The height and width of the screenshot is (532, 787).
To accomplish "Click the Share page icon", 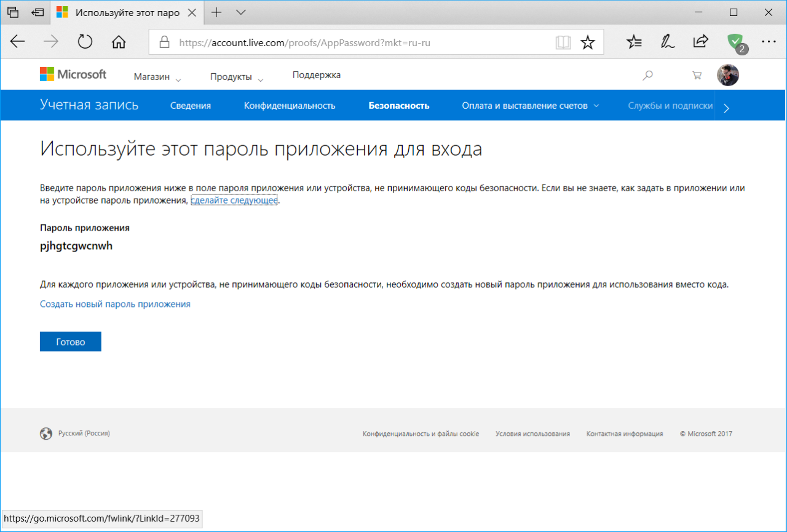I will click(x=700, y=41).
